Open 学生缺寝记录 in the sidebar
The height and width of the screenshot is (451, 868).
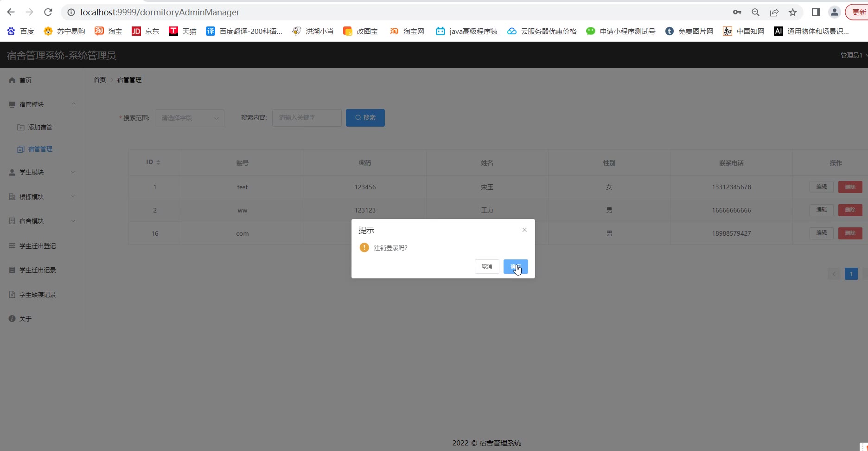pos(38,295)
